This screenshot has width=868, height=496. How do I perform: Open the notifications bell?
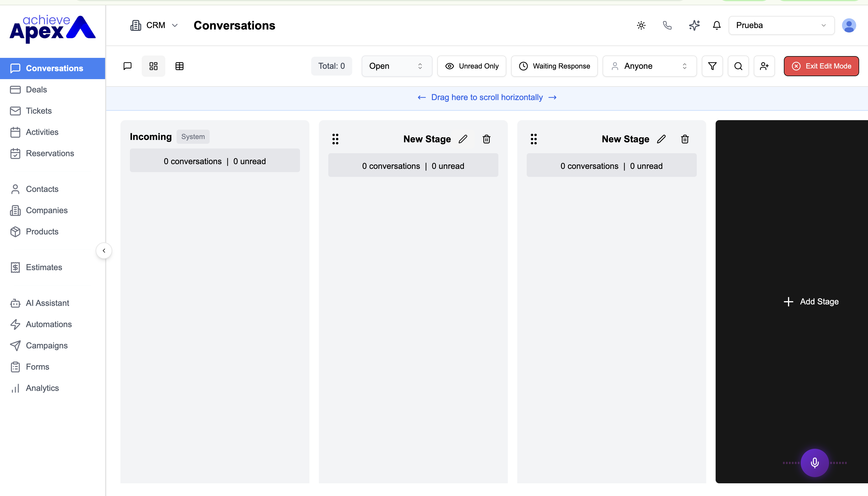click(x=717, y=25)
